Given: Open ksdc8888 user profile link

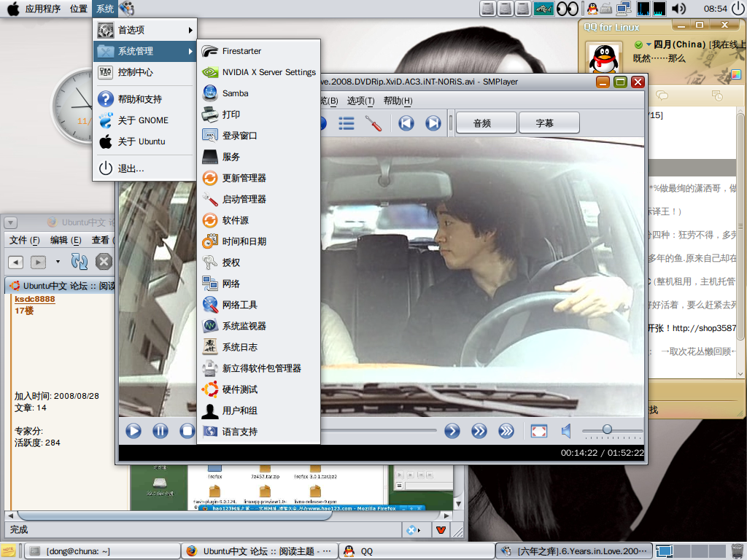Looking at the screenshot, I should pyautogui.click(x=35, y=299).
